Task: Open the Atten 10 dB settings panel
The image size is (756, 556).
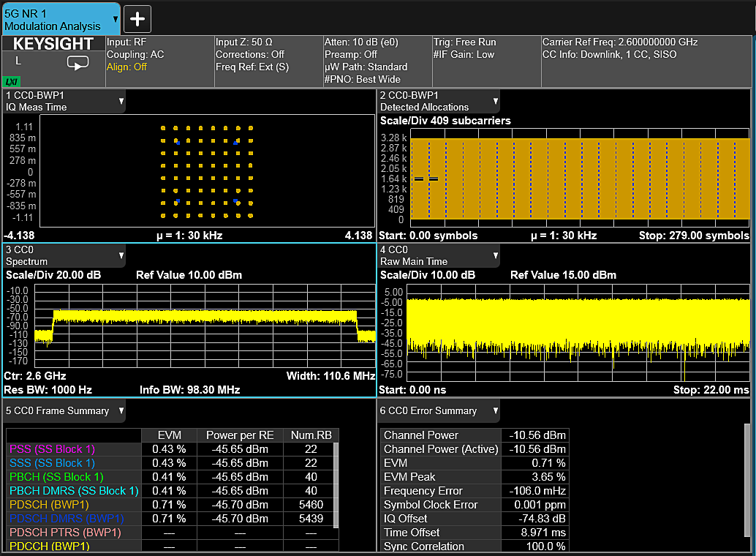Action: coord(376,61)
